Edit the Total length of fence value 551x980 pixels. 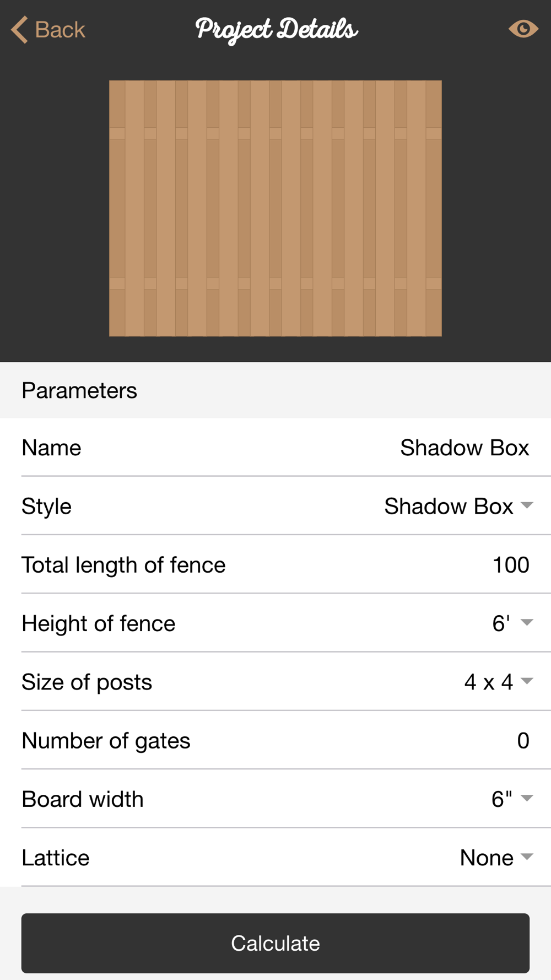click(x=510, y=565)
